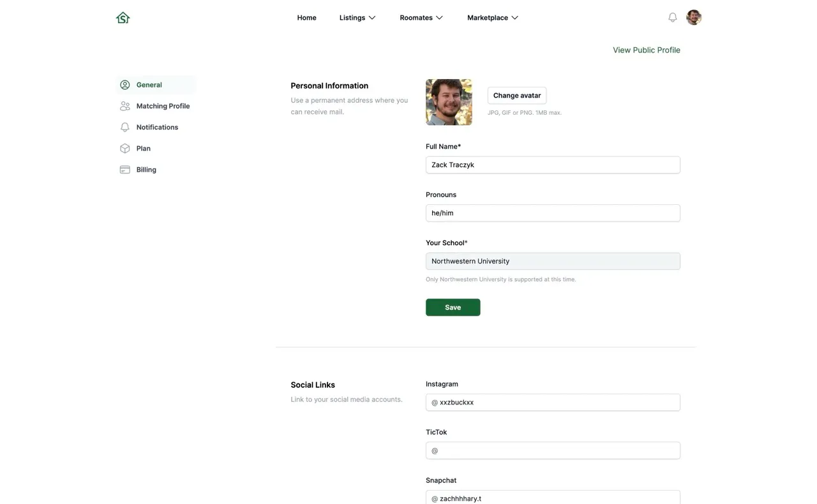
Task: Open the user avatar menu in the header
Action: [x=694, y=18]
